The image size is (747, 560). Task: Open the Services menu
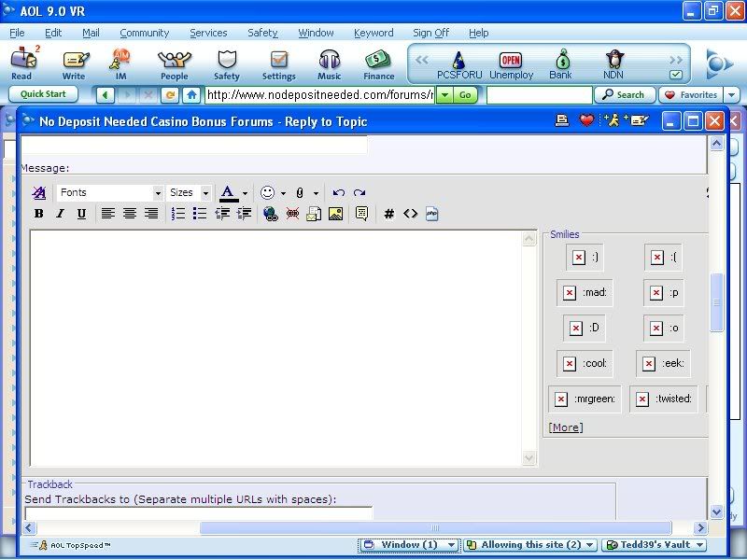click(208, 33)
